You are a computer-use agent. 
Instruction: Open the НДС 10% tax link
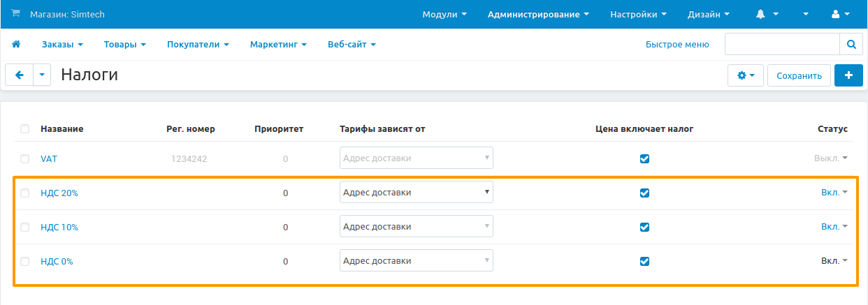59,227
